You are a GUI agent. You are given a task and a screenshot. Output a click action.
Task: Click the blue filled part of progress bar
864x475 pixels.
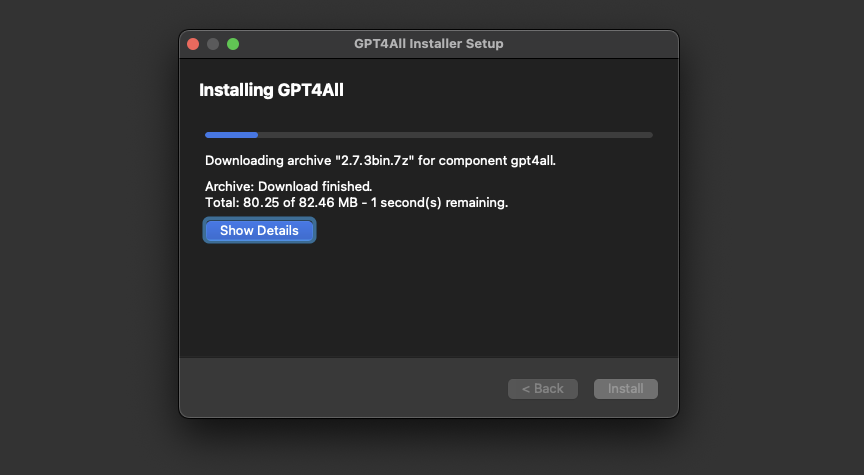[x=231, y=135]
